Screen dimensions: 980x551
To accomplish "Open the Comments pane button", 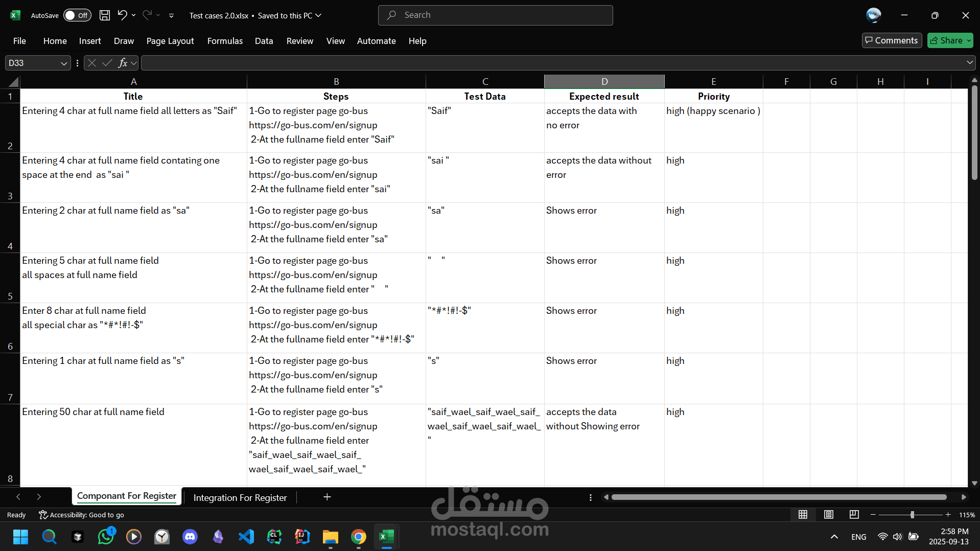I will (892, 40).
